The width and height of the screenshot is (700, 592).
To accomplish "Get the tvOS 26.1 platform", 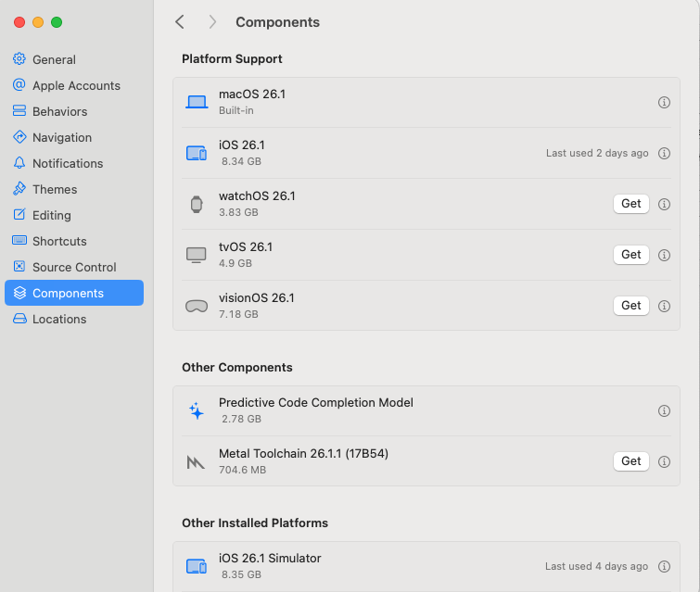I will click(x=630, y=255).
